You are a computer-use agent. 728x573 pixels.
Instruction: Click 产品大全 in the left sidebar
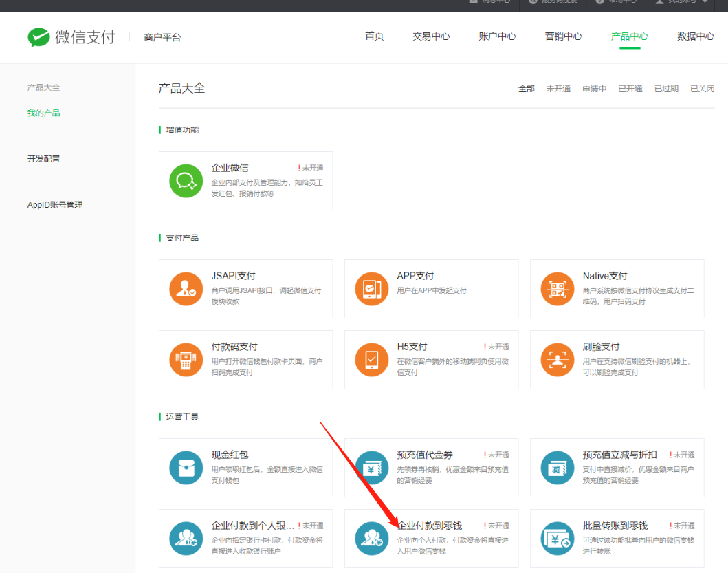click(43, 87)
